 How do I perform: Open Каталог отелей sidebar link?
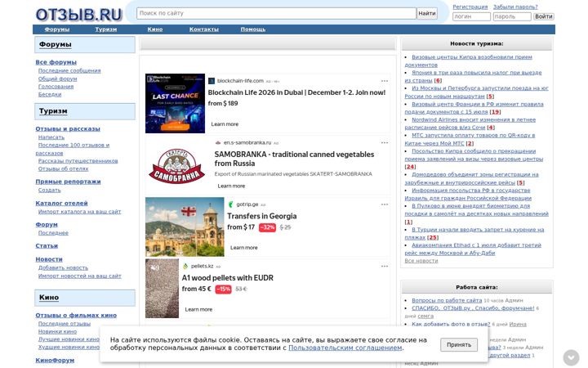click(61, 203)
